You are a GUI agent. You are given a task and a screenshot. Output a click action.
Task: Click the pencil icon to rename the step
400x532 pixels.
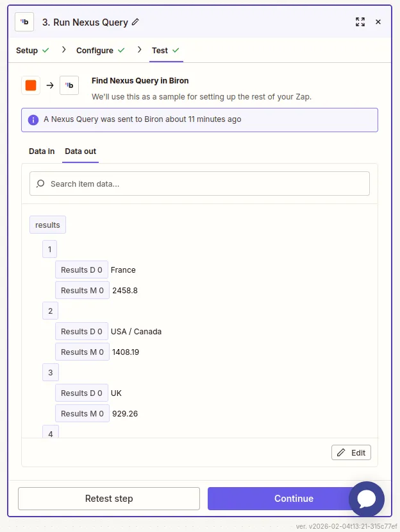click(x=135, y=21)
